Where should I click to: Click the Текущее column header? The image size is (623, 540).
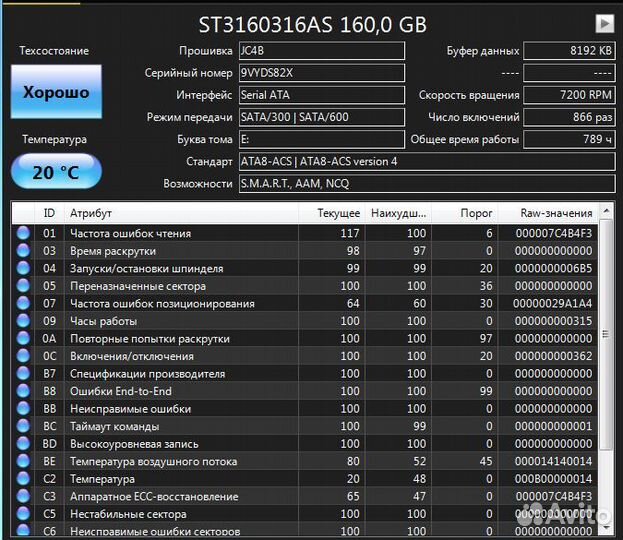332,213
